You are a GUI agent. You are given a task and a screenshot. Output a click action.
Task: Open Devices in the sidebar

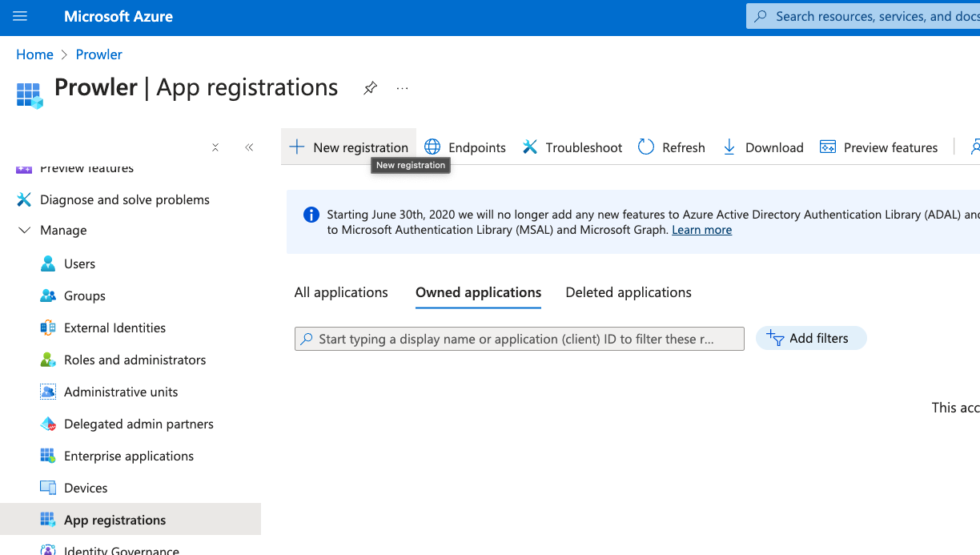[86, 488]
